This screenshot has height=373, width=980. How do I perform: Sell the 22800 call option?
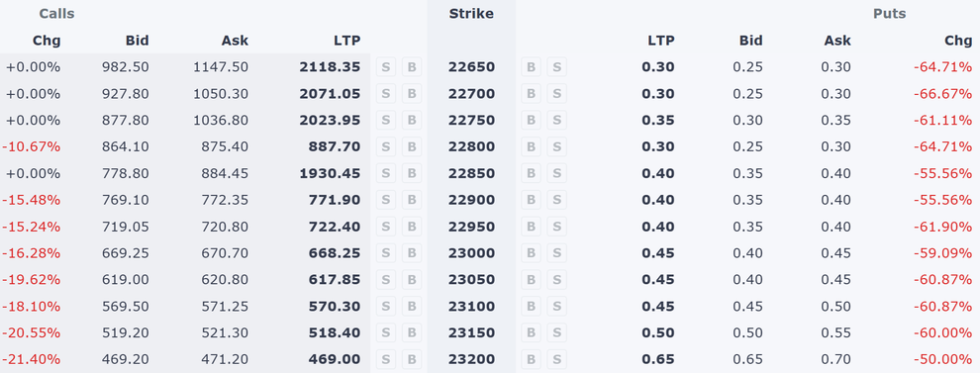pos(386,146)
